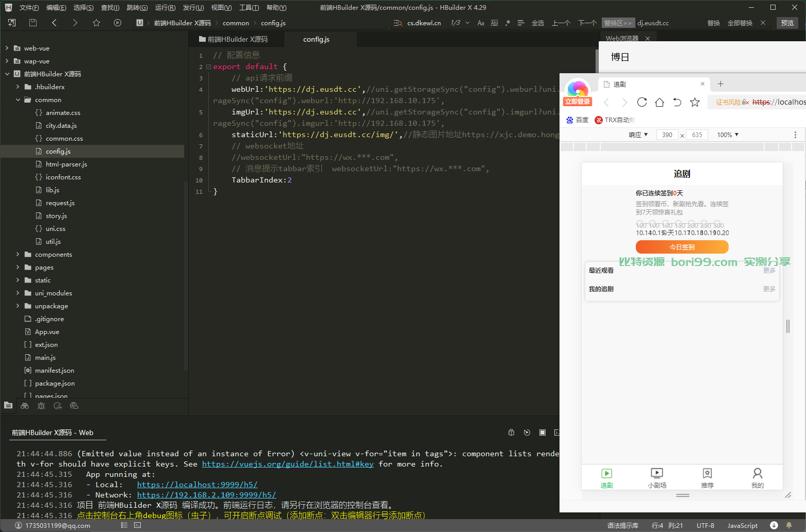
Task: Open the 发行(U) menu
Action: point(193,8)
